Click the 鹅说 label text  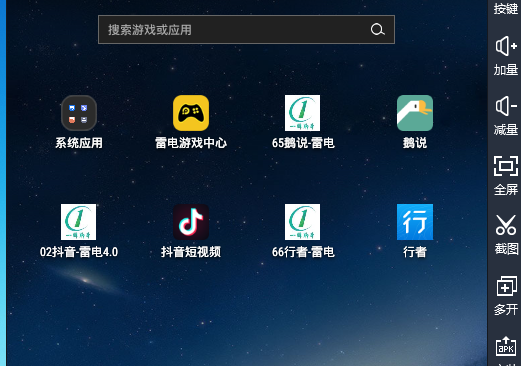pyautogui.click(x=415, y=143)
